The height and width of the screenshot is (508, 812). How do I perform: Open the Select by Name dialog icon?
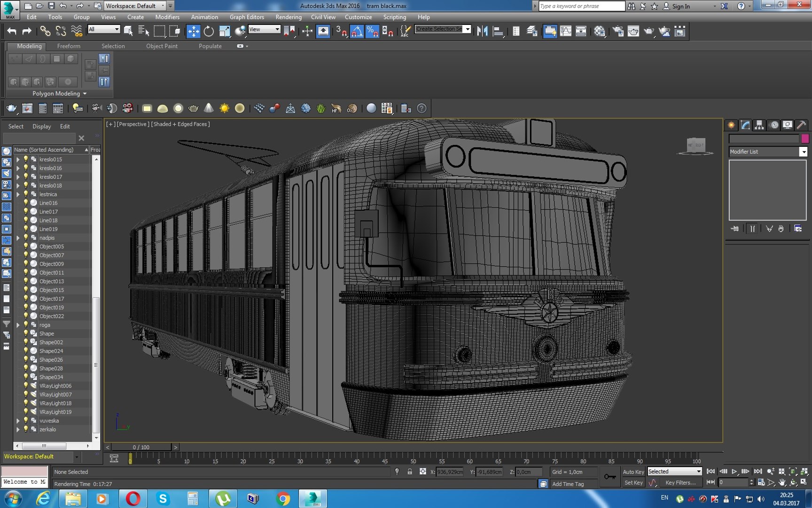[144, 31]
